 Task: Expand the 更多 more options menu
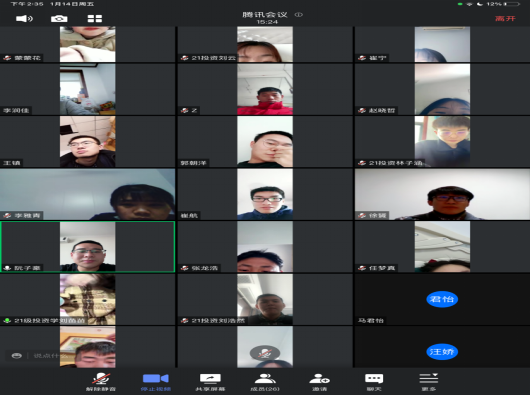click(x=429, y=382)
